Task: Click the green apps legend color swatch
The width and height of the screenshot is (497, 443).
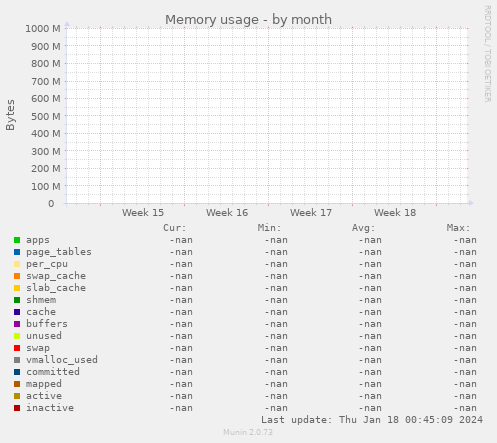Action: [x=17, y=240]
